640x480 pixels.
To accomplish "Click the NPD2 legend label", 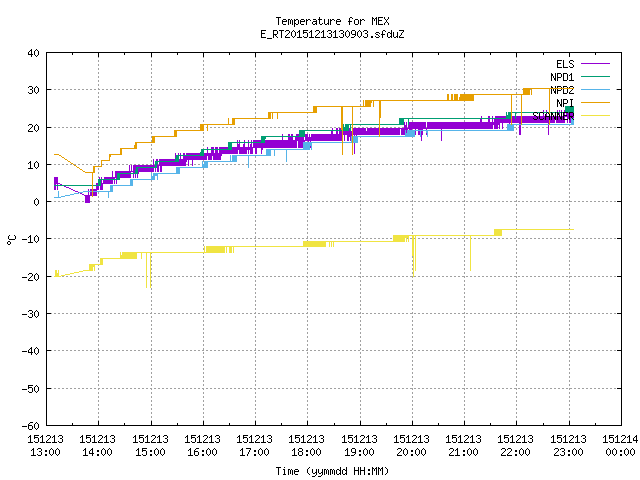I will pos(562,90).
